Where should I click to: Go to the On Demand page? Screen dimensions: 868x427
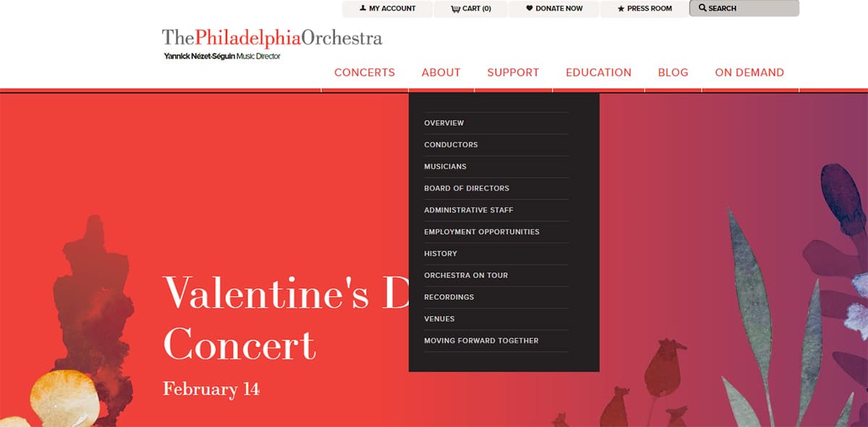[749, 72]
